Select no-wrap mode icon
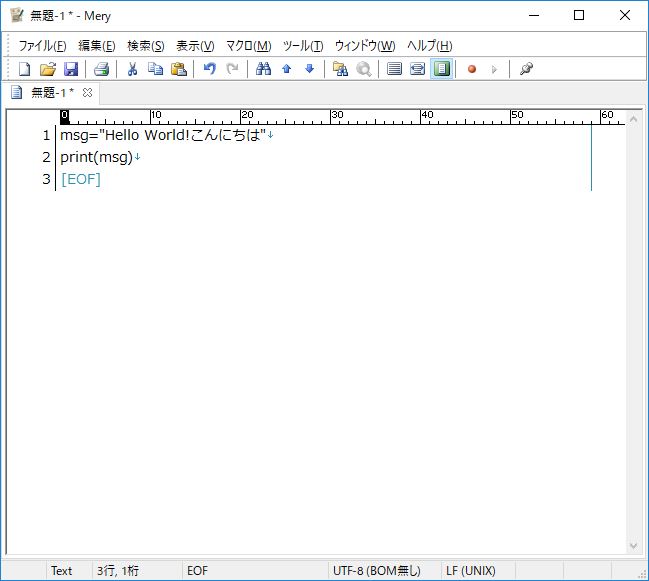 click(394, 69)
